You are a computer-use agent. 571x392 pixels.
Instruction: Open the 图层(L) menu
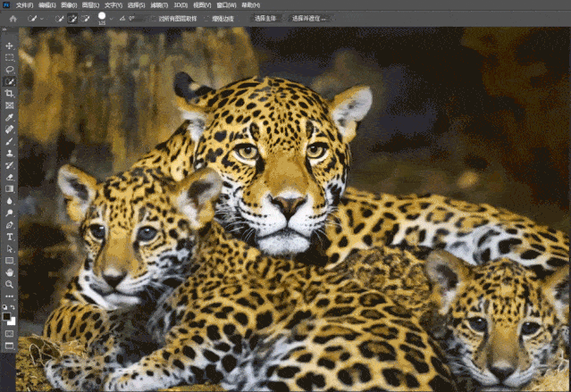point(90,5)
